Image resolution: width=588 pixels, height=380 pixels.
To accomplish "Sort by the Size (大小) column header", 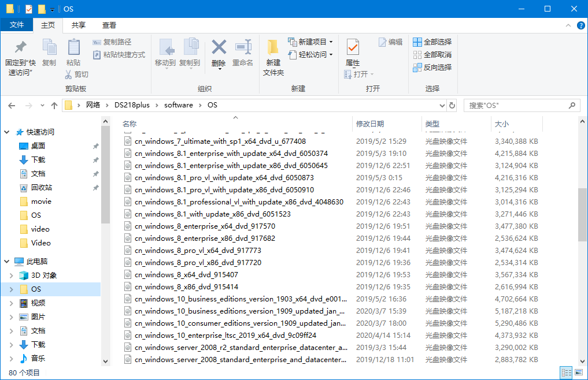I will (x=502, y=124).
